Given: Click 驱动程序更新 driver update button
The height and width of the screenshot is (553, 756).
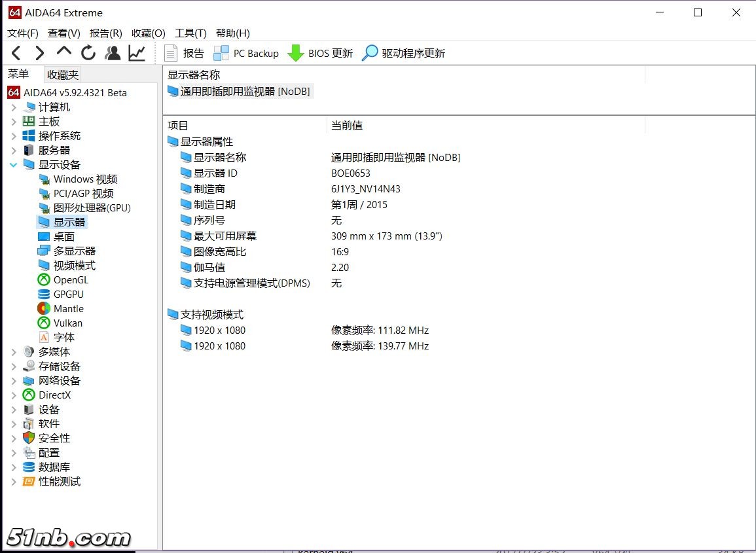Looking at the screenshot, I should [403, 53].
